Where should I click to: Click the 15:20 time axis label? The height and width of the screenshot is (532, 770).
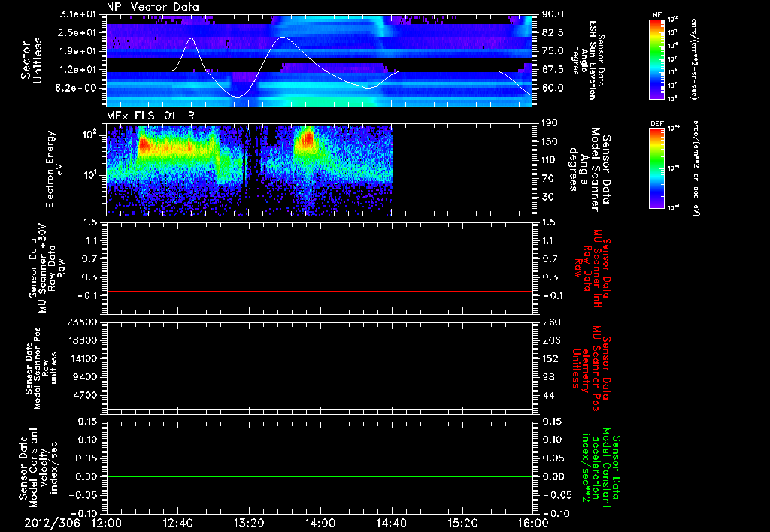tap(462, 523)
